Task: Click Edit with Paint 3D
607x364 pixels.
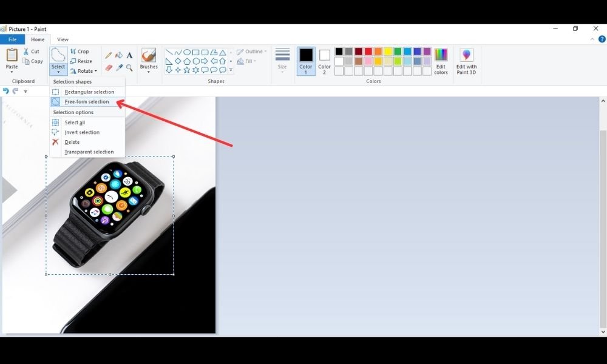Action: pyautogui.click(x=466, y=61)
